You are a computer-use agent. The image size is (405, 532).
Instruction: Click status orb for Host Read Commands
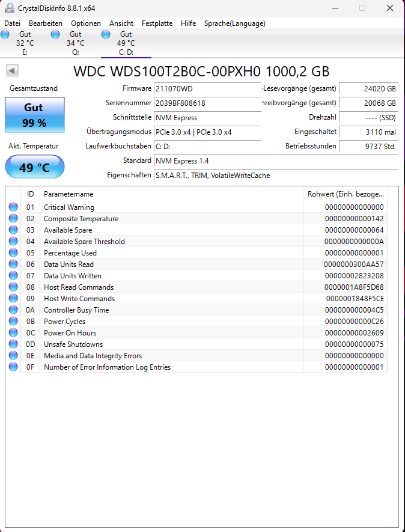pyautogui.click(x=13, y=287)
